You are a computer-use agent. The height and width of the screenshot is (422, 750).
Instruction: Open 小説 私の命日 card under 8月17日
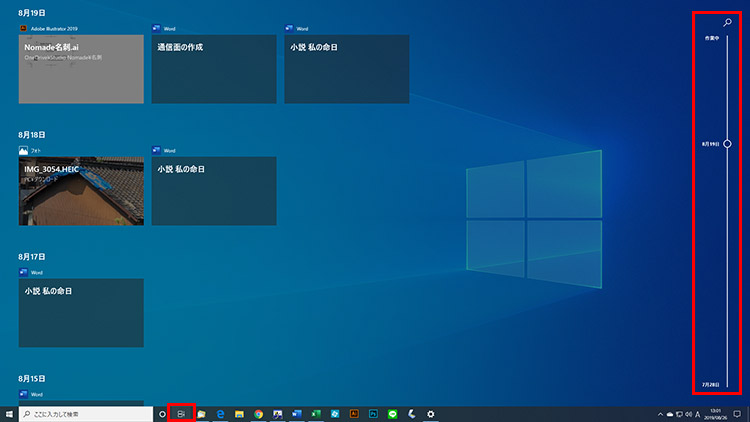point(81,312)
